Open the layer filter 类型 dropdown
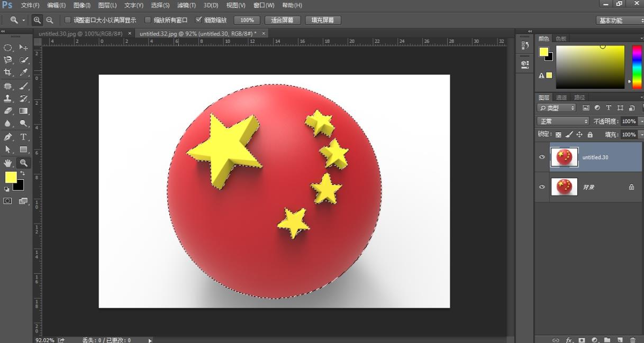The height and width of the screenshot is (343, 644). [x=556, y=107]
